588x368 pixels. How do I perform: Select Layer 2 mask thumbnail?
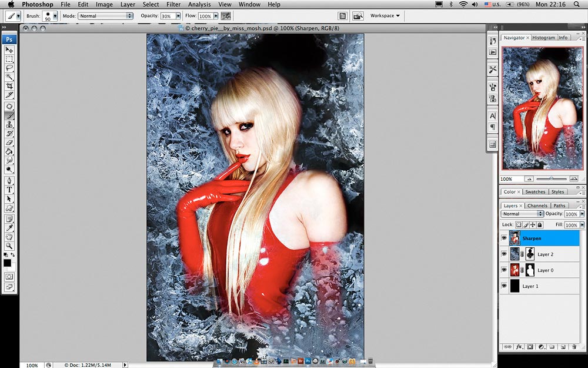tap(530, 254)
